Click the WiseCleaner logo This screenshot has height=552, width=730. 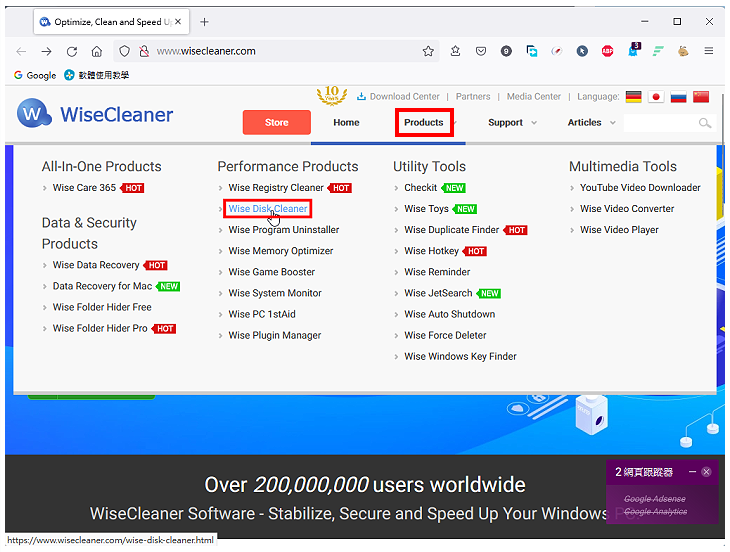click(x=95, y=114)
